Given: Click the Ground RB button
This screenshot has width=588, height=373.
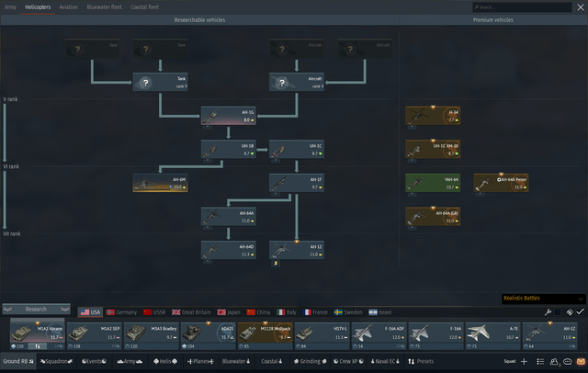Looking at the screenshot, I should (x=17, y=362).
